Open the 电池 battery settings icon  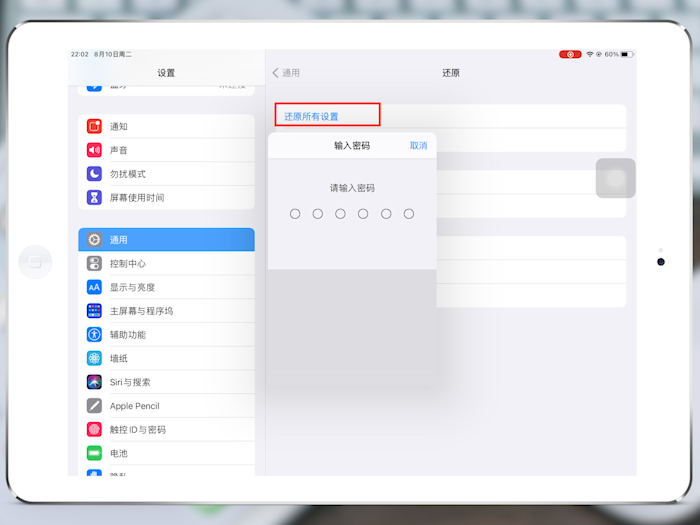[x=94, y=453]
